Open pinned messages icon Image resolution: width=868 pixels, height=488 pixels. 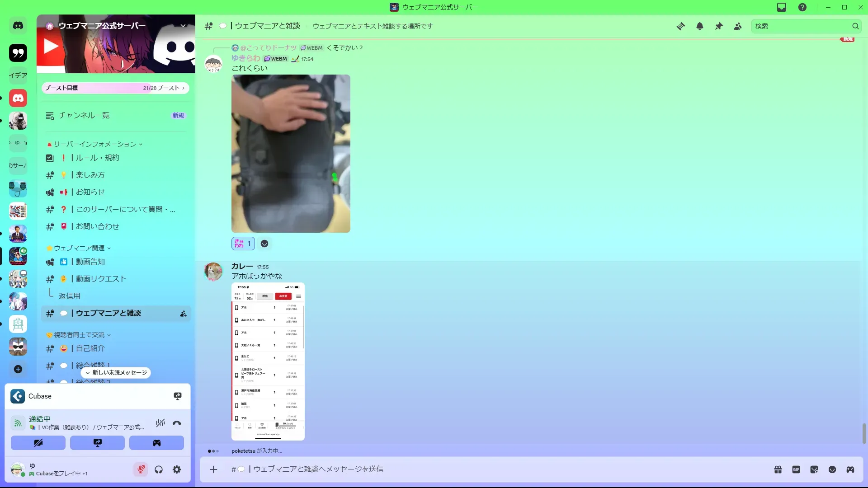point(719,26)
